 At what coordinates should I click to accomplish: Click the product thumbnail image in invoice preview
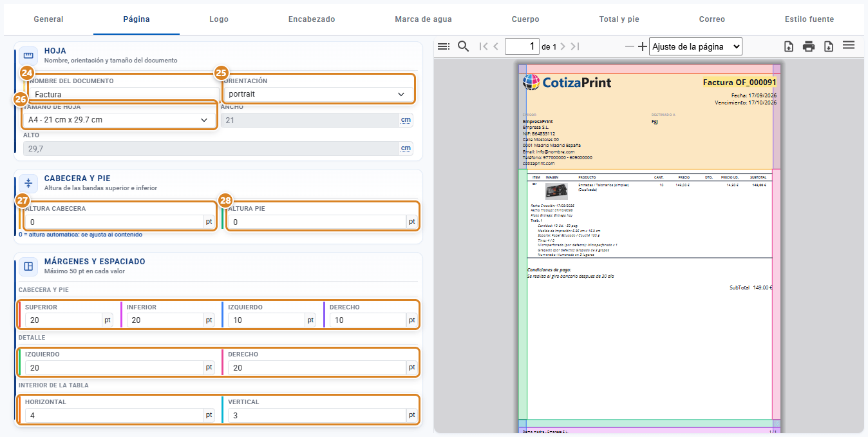(x=557, y=190)
